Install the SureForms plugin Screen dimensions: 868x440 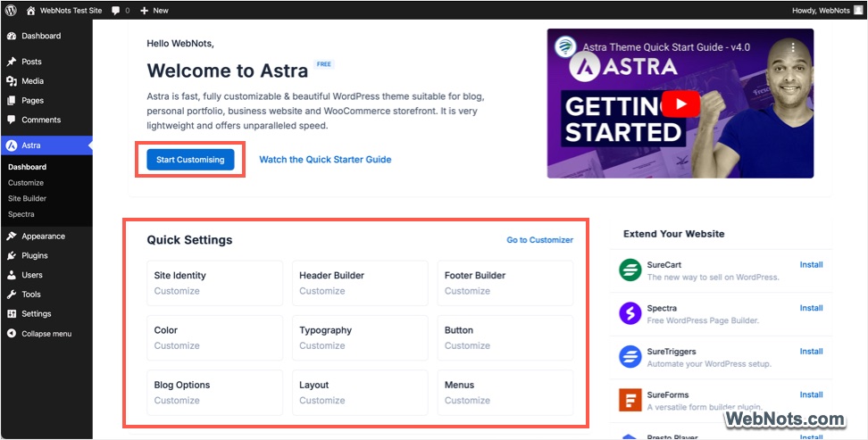[x=811, y=394]
